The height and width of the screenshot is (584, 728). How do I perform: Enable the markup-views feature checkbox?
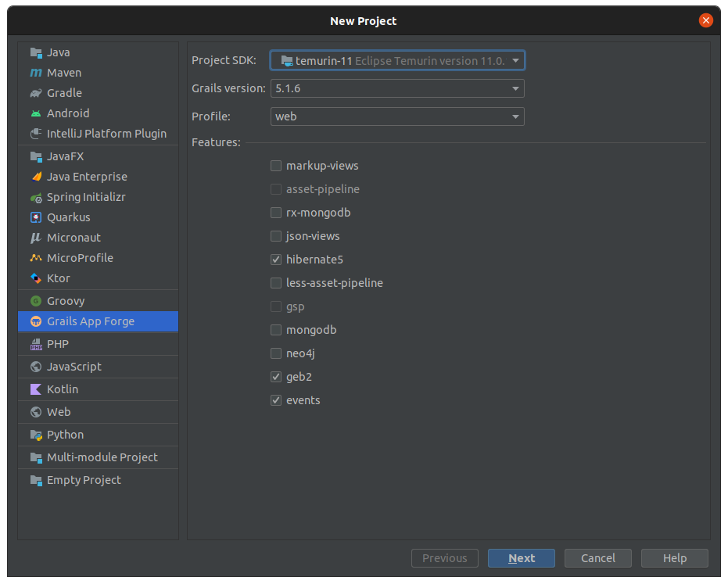click(x=276, y=166)
